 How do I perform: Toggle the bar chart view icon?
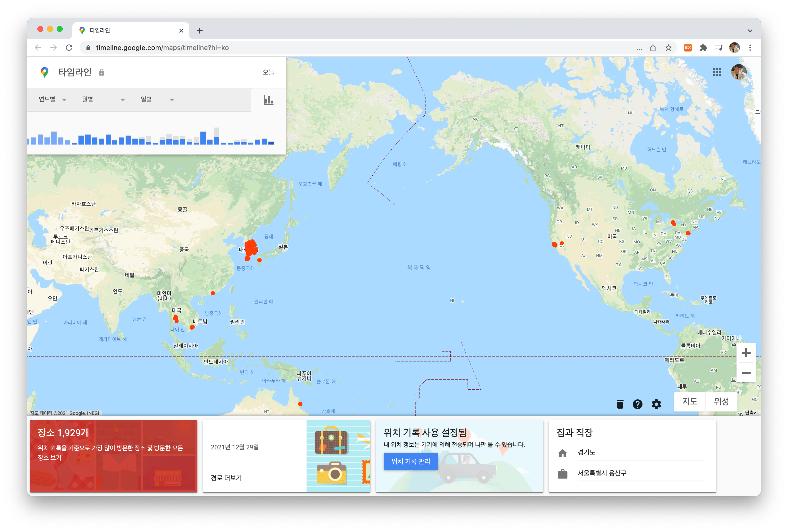(268, 100)
